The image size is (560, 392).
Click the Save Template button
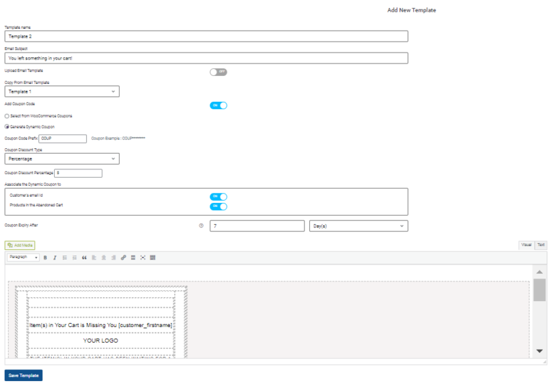click(24, 375)
